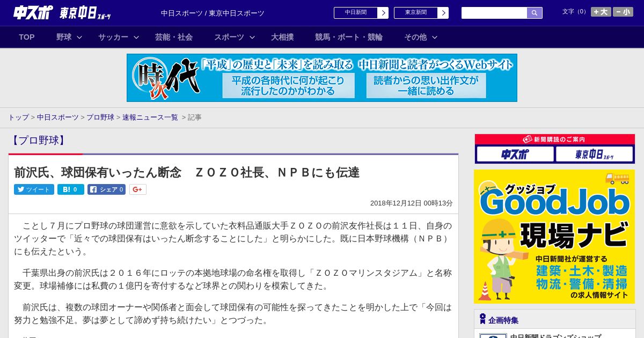This screenshot has width=644, height=338.
Task: Open 競馬・ボート・競輪 navigation item
Action: tap(349, 37)
